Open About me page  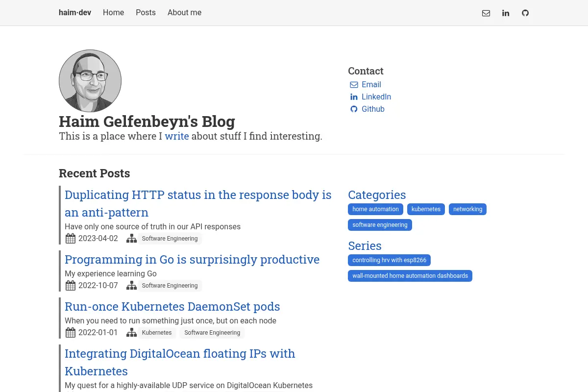click(x=184, y=13)
